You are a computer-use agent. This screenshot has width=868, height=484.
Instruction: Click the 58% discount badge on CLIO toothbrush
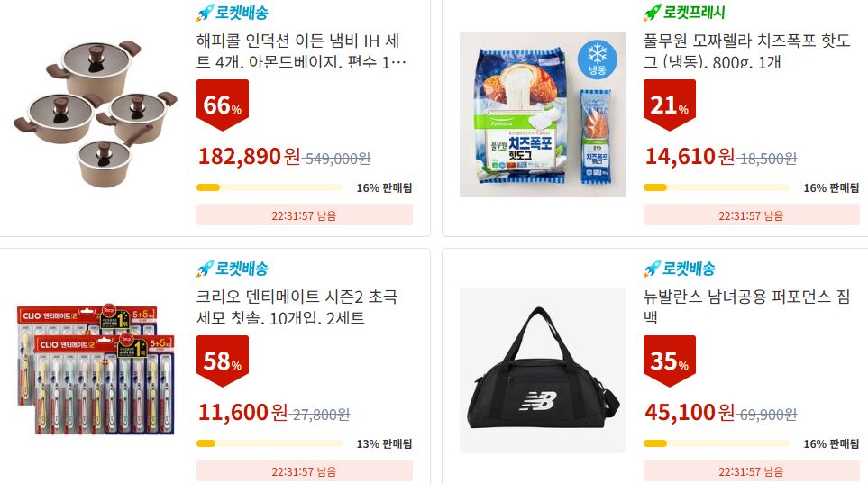(223, 361)
